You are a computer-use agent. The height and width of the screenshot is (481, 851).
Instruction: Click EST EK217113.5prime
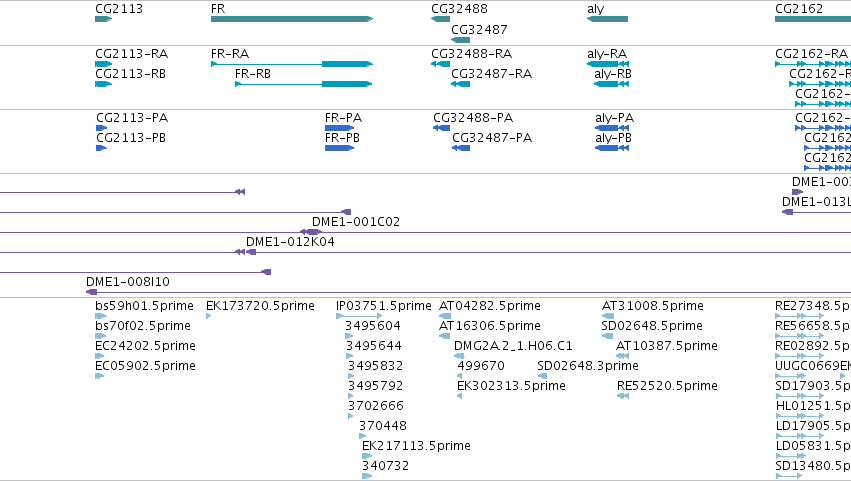click(367, 457)
